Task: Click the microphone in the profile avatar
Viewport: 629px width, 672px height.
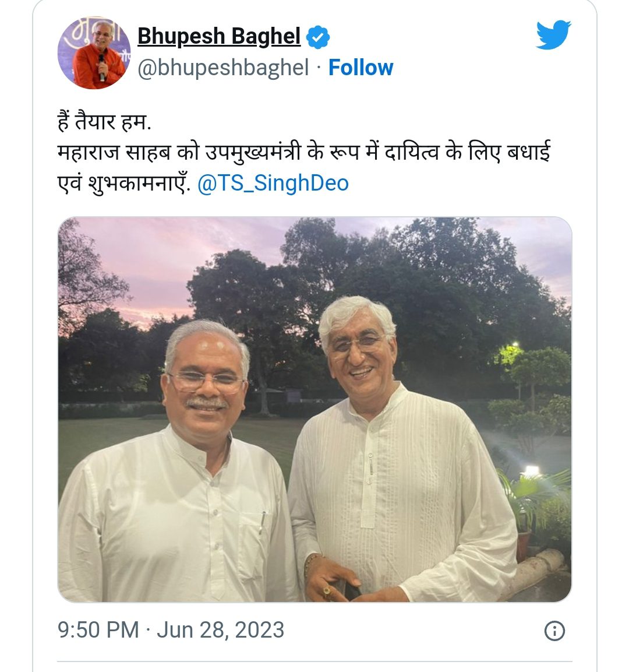Action: (101, 68)
